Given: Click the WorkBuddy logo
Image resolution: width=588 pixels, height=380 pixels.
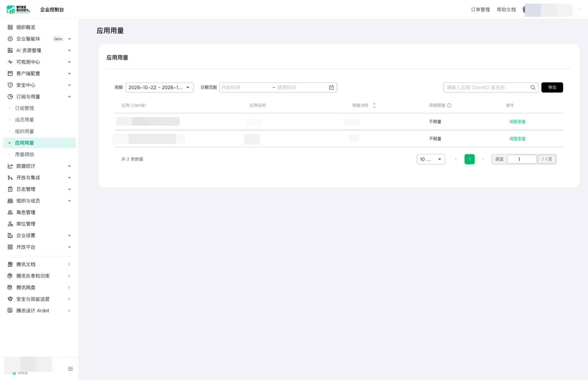Looking at the screenshot, I should point(18,10).
